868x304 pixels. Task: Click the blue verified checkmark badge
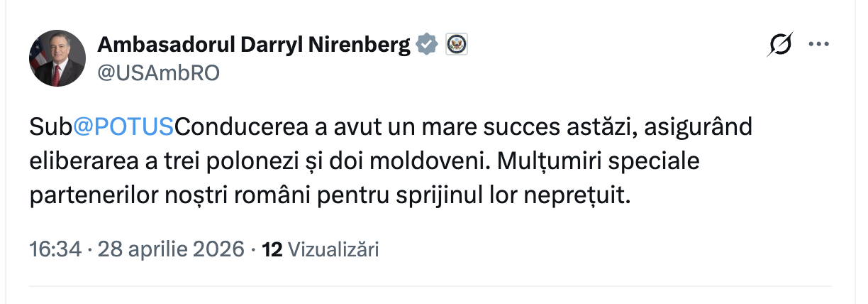tap(426, 45)
